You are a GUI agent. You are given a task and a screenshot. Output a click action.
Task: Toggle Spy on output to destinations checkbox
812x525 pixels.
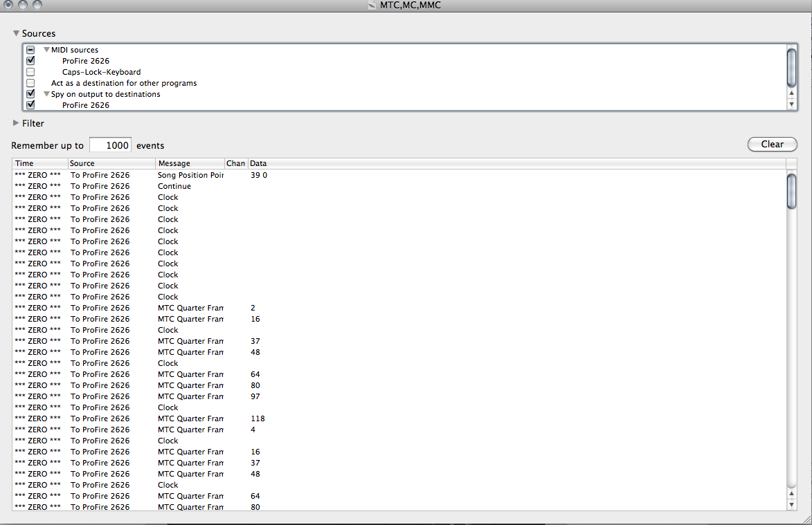[x=30, y=93]
